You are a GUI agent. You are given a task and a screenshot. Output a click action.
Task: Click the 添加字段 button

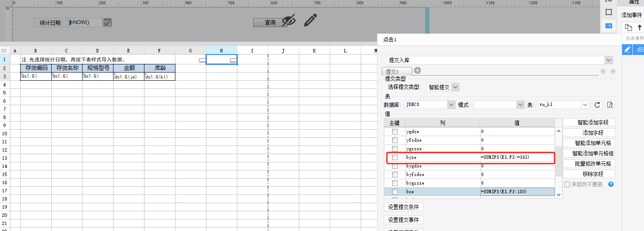589,133
